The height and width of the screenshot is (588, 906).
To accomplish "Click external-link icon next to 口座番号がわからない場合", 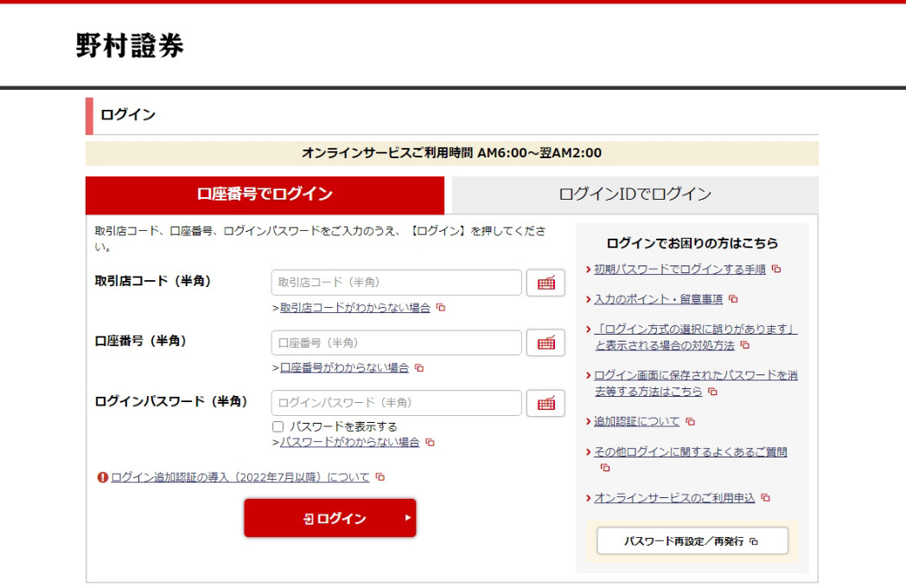I will pos(419,367).
